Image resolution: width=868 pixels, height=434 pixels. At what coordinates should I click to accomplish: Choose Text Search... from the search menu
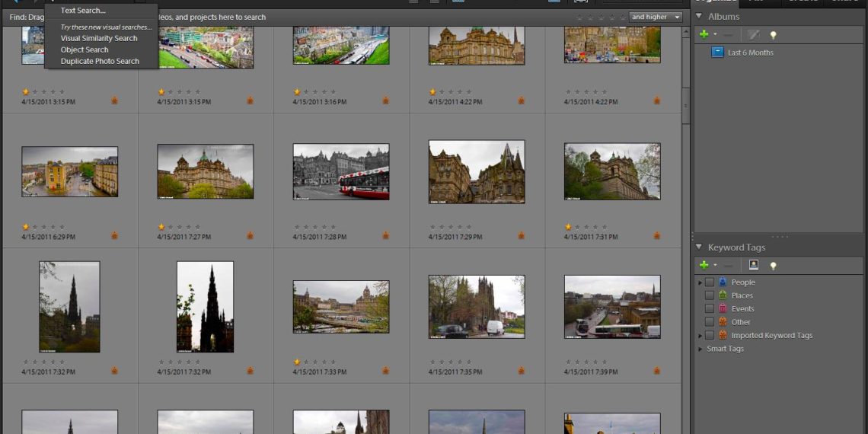pyautogui.click(x=83, y=11)
